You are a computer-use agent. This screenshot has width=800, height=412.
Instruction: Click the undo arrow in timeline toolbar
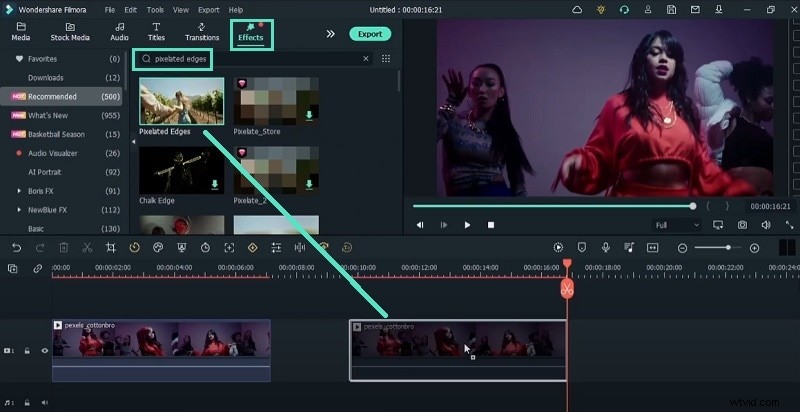click(x=16, y=247)
